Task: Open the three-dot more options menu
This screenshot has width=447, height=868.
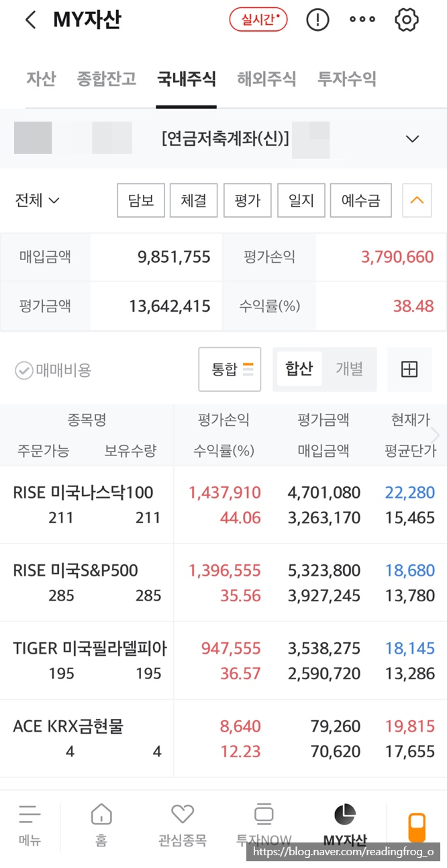Action: point(362,20)
